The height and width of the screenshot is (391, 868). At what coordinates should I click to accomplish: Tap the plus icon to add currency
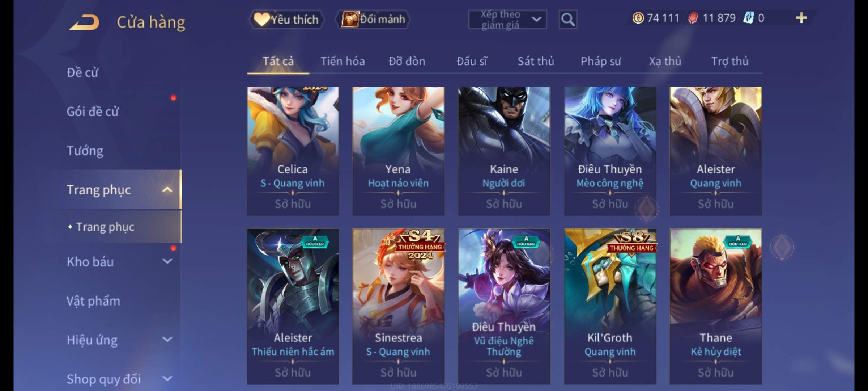click(x=801, y=18)
